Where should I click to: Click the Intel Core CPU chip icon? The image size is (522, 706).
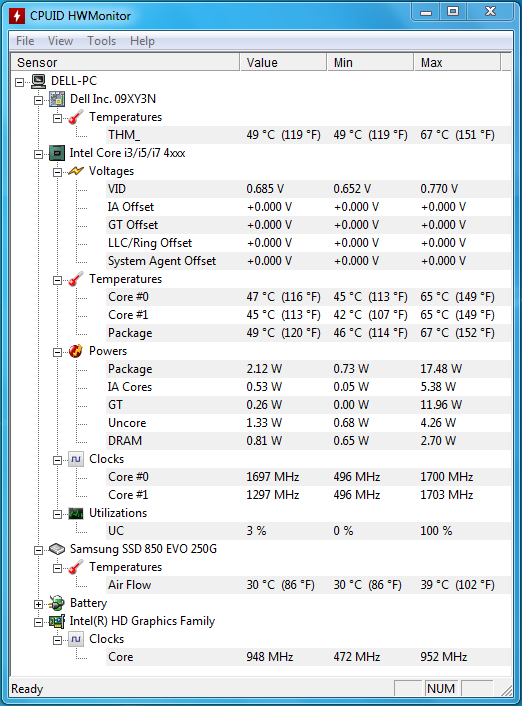(57, 153)
